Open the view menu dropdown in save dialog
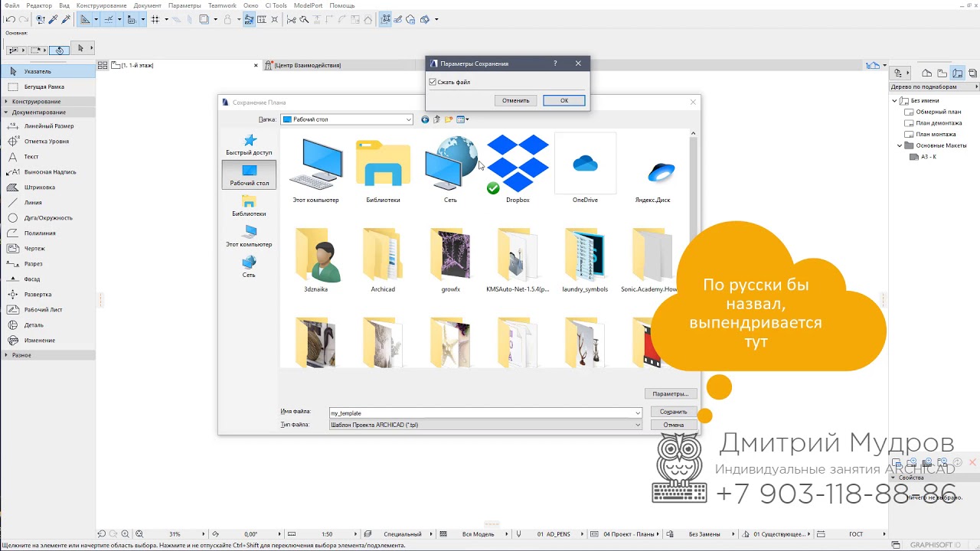The height and width of the screenshot is (551, 980). [462, 119]
